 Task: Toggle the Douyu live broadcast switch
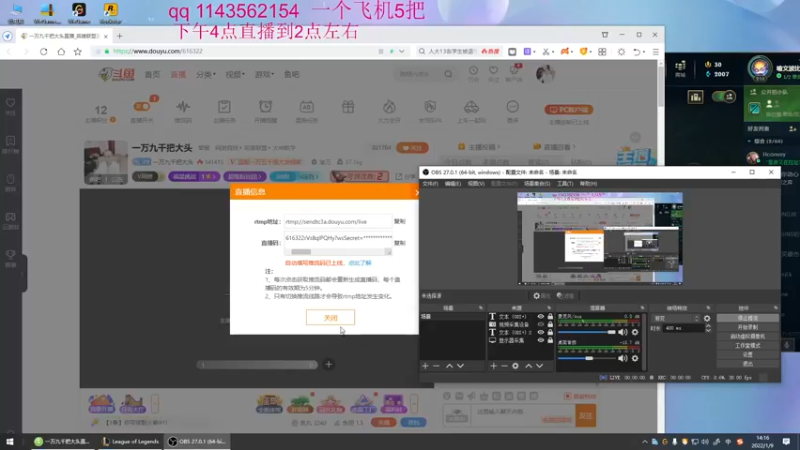[142, 107]
